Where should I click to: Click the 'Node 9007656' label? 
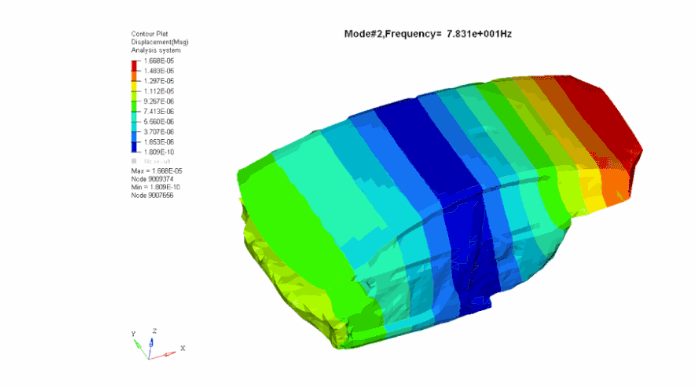(152, 196)
